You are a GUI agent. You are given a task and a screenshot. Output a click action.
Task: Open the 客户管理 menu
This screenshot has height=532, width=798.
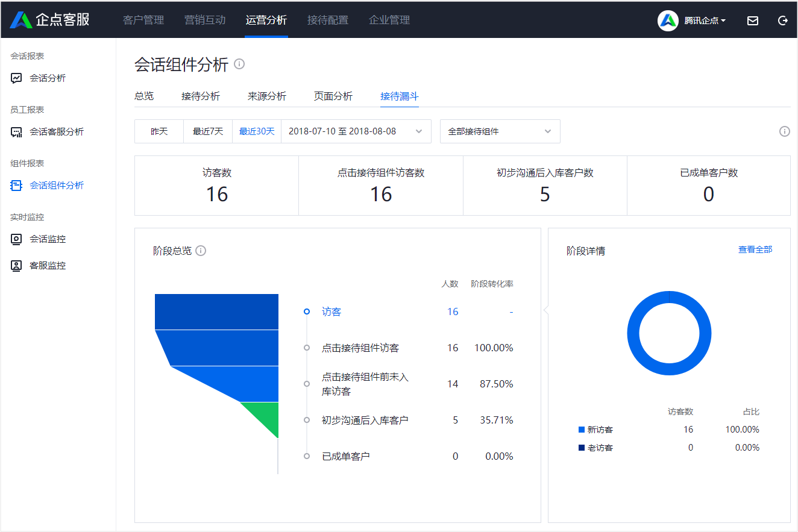(x=143, y=20)
